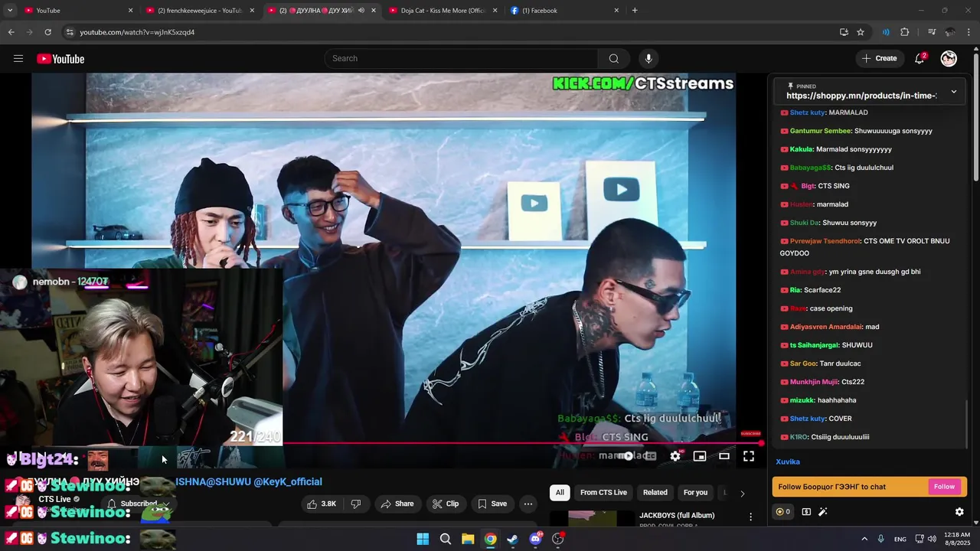Open Discord from the taskbar
The image size is (980, 551).
535,539
